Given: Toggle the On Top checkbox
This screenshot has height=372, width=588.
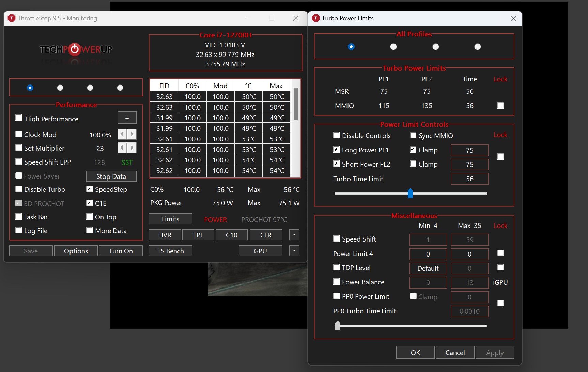Looking at the screenshot, I should pos(90,217).
